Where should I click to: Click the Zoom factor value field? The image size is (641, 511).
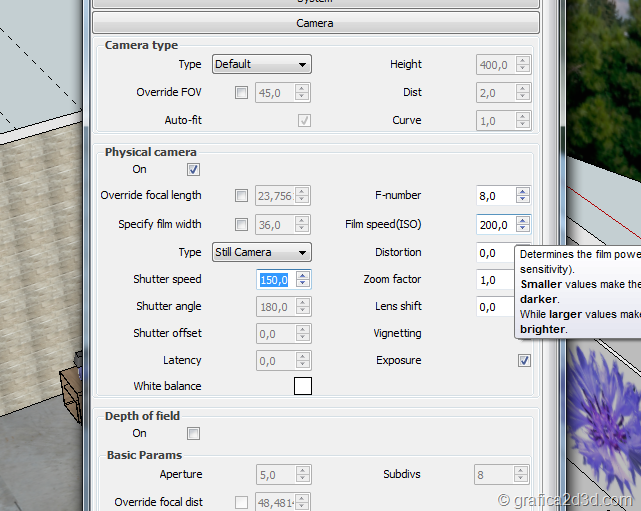[x=495, y=280]
